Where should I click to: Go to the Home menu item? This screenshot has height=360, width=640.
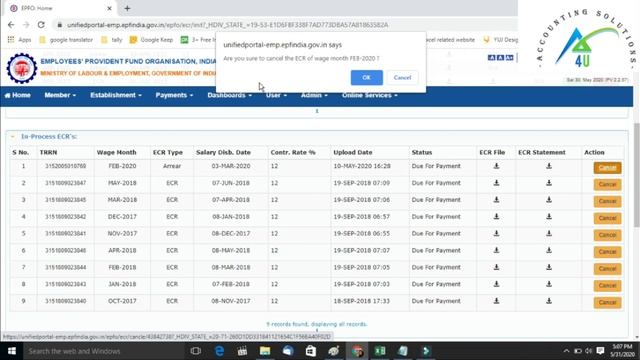coord(18,95)
